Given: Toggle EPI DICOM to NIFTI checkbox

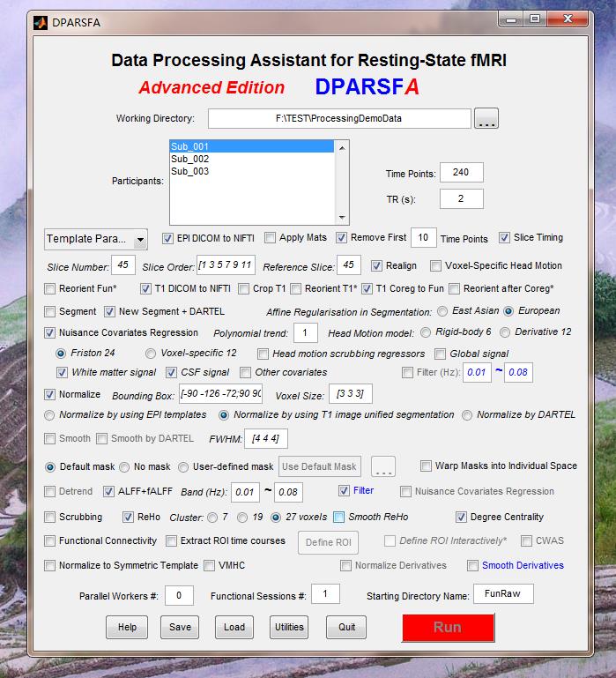Looking at the screenshot, I should tap(167, 238).
